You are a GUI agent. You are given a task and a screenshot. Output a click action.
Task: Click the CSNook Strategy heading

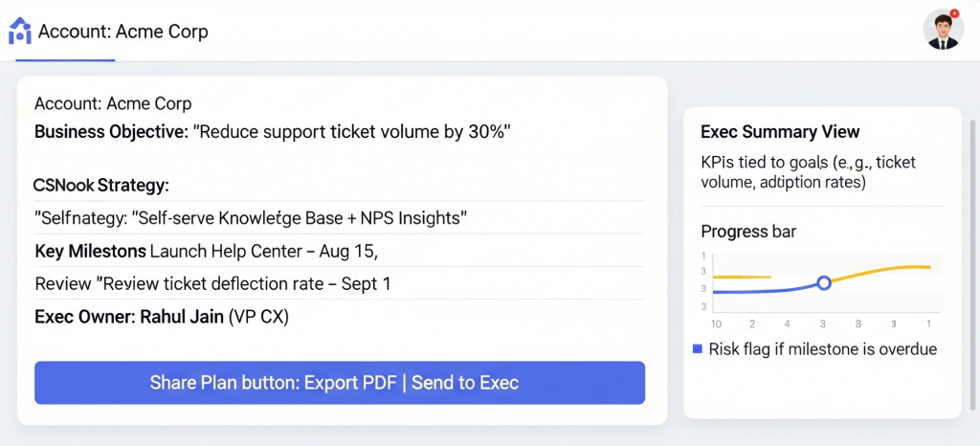click(x=100, y=185)
